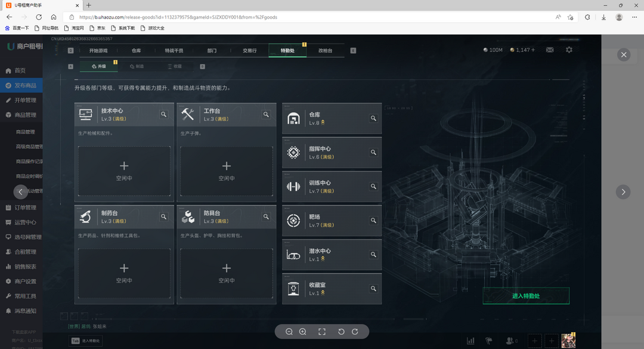This screenshot has height=349, width=644.
Task: Open the 销售报表 sidebar item
Action: [25, 267]
